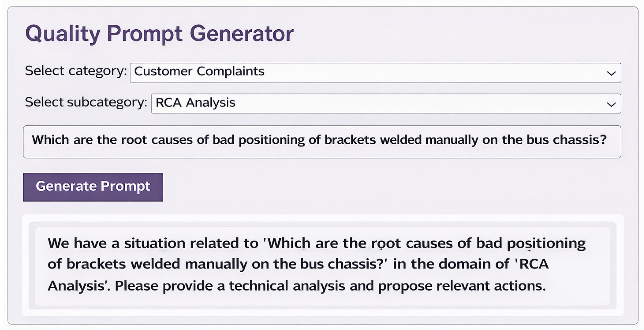The image size is (644, 330).
Task: Click the chevron arrow on the subcategory dropdown
Action: tap(611, 104)
